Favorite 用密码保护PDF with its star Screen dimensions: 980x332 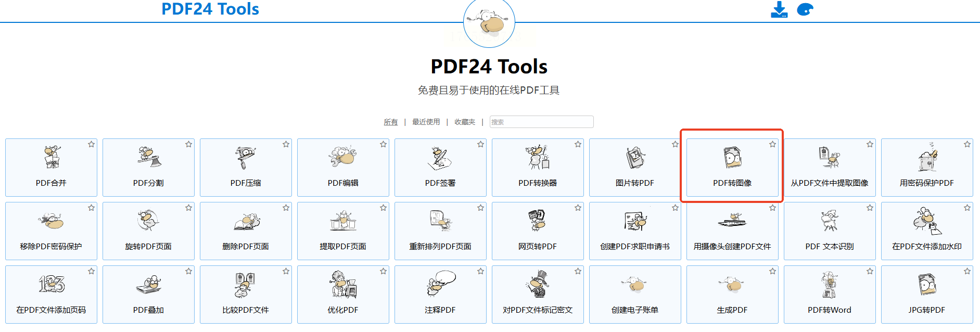tap(967, 144)
